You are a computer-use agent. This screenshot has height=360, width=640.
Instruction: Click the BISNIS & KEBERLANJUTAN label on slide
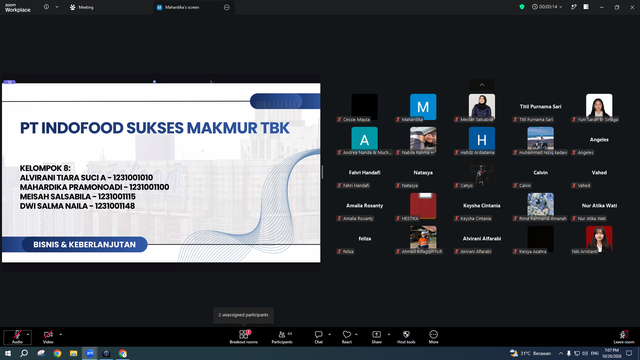(84, 244)
